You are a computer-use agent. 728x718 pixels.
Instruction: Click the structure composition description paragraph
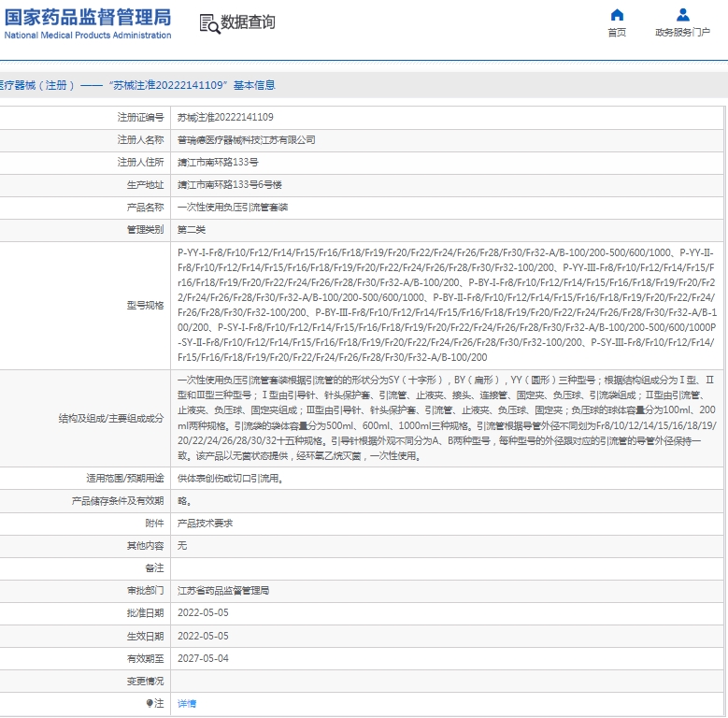click(447, 418)
